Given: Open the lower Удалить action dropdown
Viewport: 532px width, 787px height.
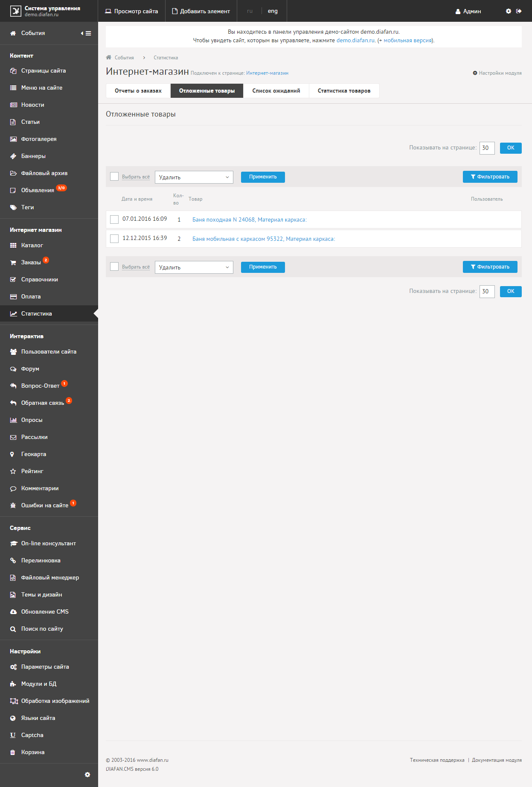Looking at the screenshot, I should pyautogui.click(x=194, y=267).
